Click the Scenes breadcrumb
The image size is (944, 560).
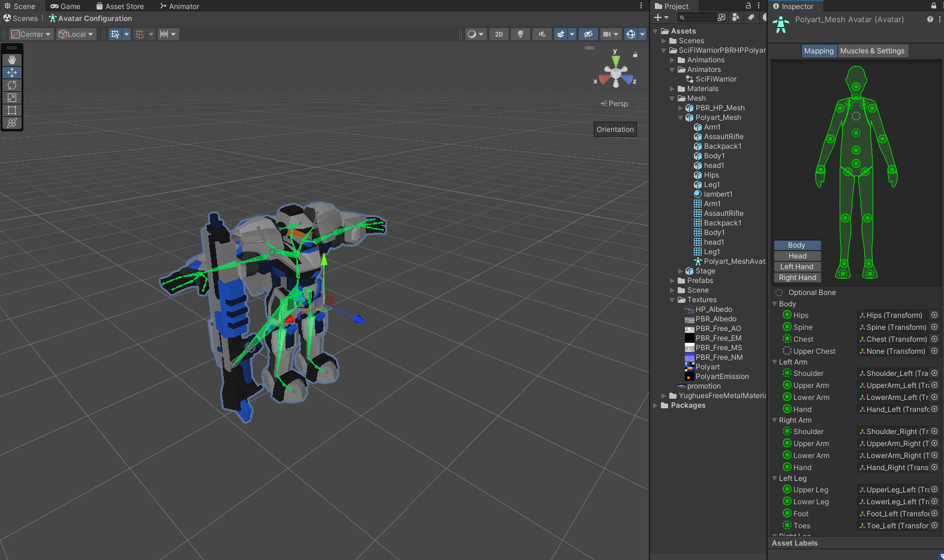pyautogui.click(x=20, y=19)
